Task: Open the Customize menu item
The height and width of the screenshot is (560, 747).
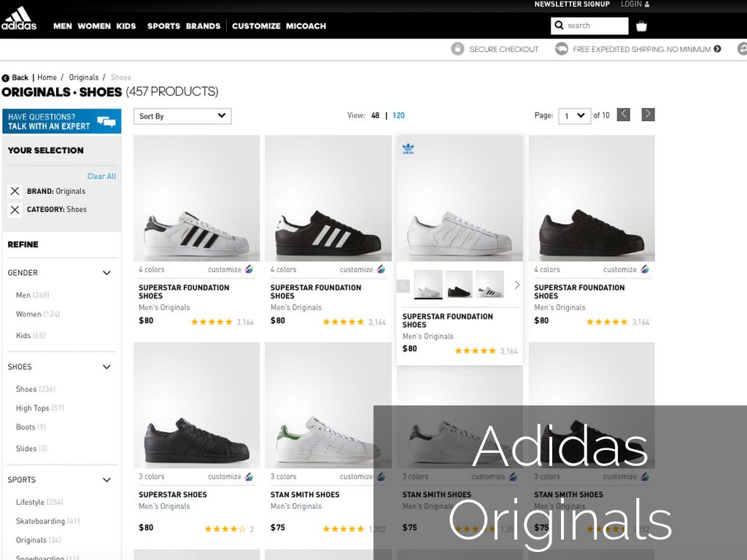Action: coord(256,26)
